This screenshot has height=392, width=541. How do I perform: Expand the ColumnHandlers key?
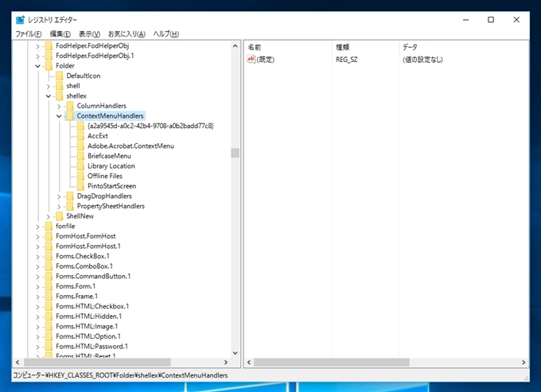click(x=59, y=107)
